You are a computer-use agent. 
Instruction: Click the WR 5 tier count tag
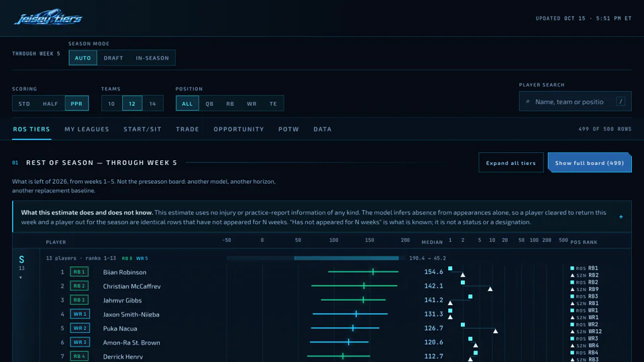click(142, 258)
